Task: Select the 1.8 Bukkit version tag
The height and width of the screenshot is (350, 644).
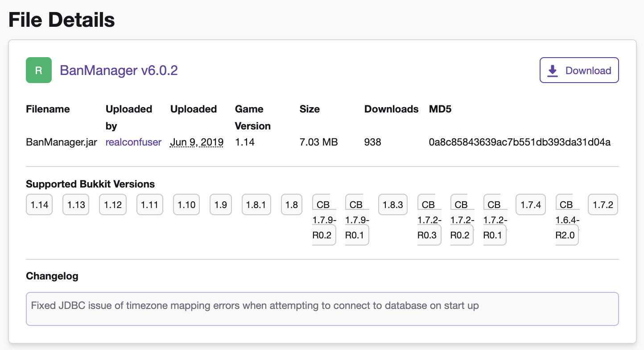Action: point(292,205)
